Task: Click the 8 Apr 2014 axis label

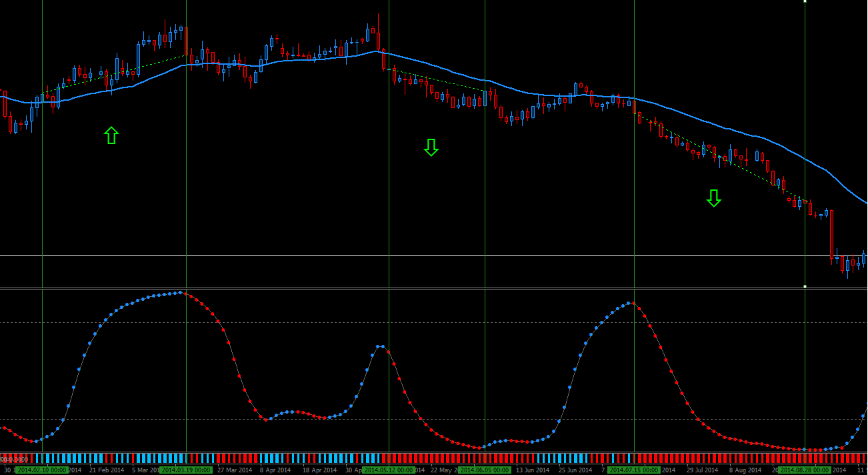Action: 275,470
